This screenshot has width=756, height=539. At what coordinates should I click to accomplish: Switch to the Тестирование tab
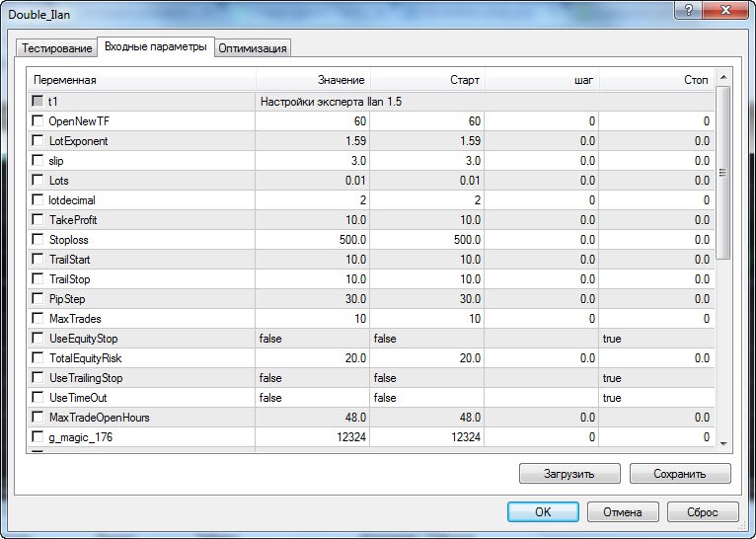(x=55, y=48)
